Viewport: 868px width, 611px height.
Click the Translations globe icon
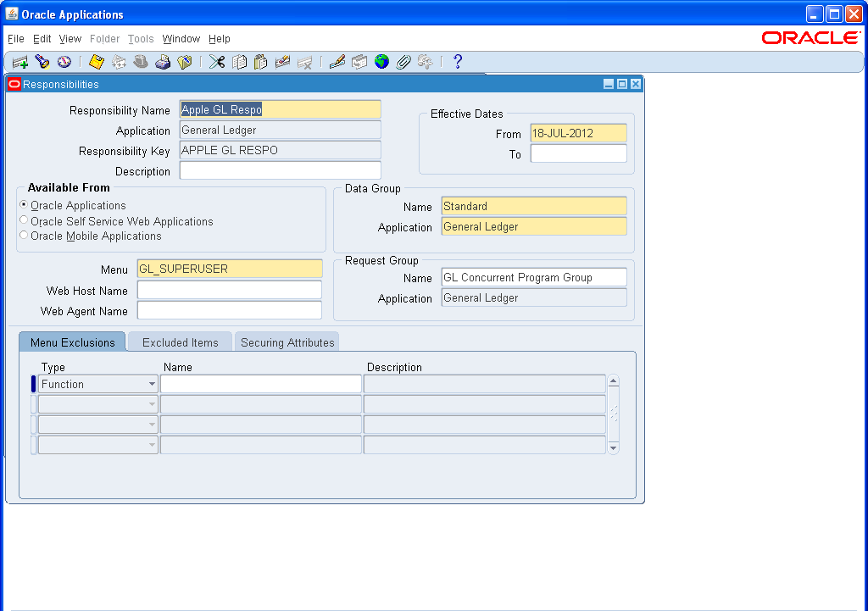pos(381,61)
